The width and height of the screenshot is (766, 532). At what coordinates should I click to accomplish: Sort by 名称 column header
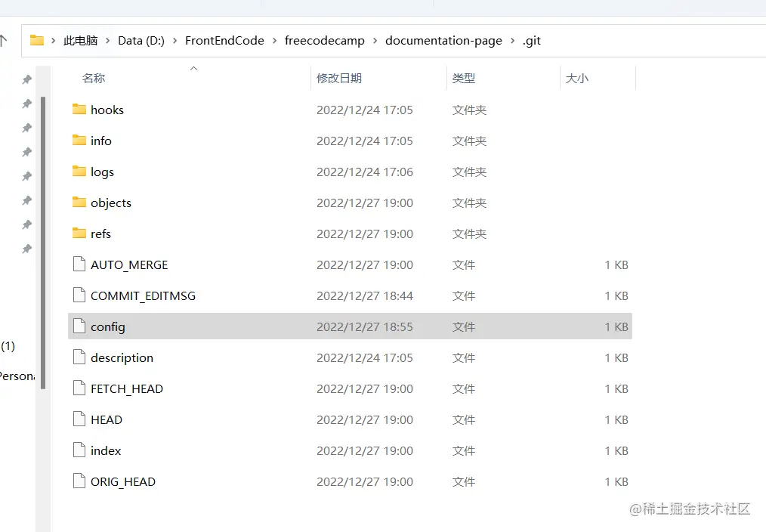click(94, 78)
